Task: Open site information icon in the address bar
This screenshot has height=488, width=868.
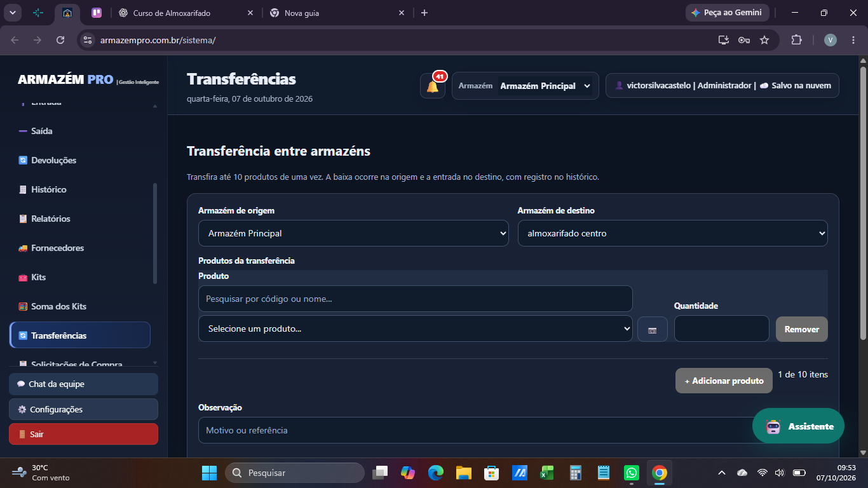Action: click(x=88, y=40)
